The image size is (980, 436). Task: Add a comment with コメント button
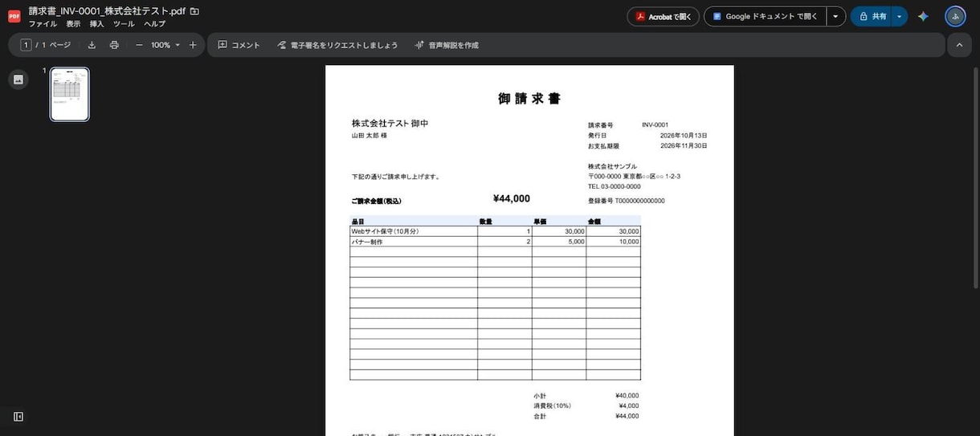coord(239,45)
